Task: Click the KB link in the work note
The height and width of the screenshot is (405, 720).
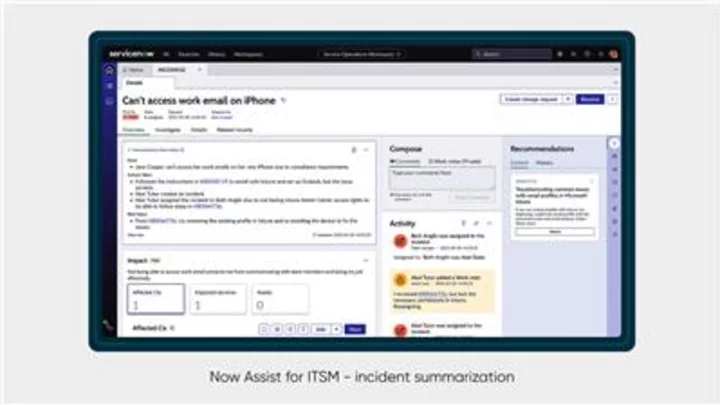Action: [432, 294]
